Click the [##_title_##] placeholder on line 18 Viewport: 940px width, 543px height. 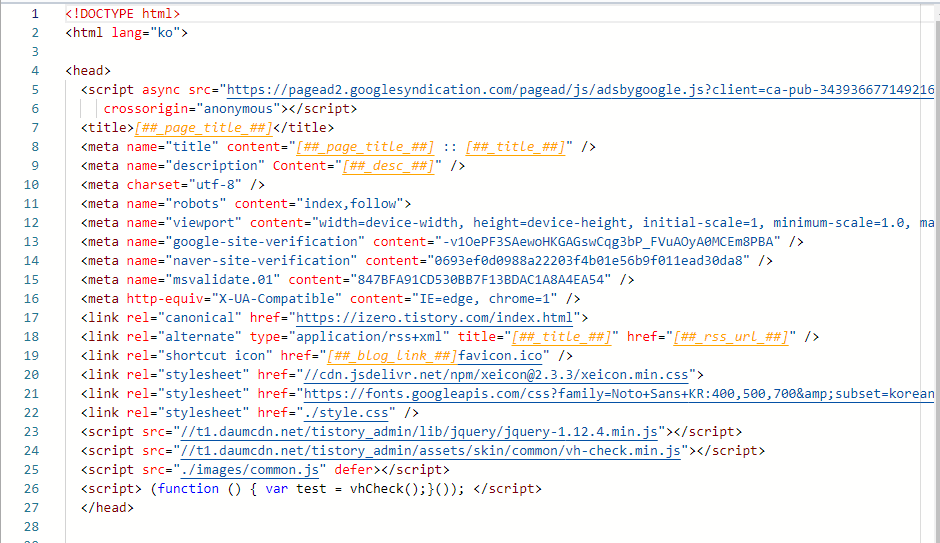point(561,337)
